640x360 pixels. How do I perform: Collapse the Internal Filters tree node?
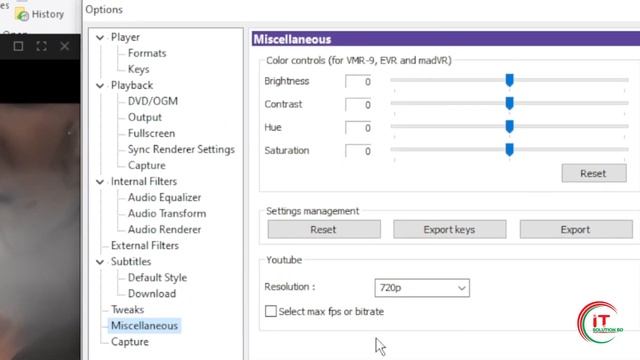[x=100, y=182]
